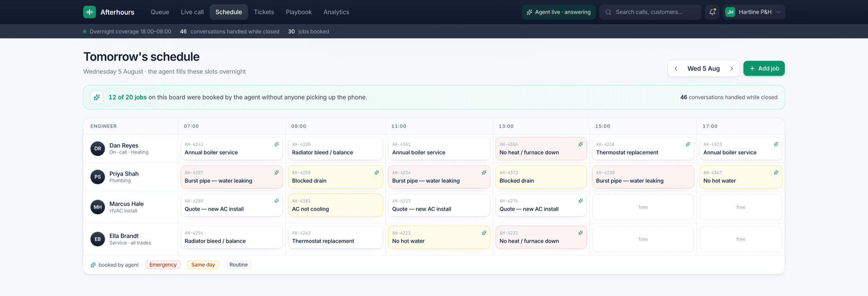Image resolution: width=868 pixels, height=296 pixels.
Task: Toggle the Routine legend filter
Action: tap(238, 265)
